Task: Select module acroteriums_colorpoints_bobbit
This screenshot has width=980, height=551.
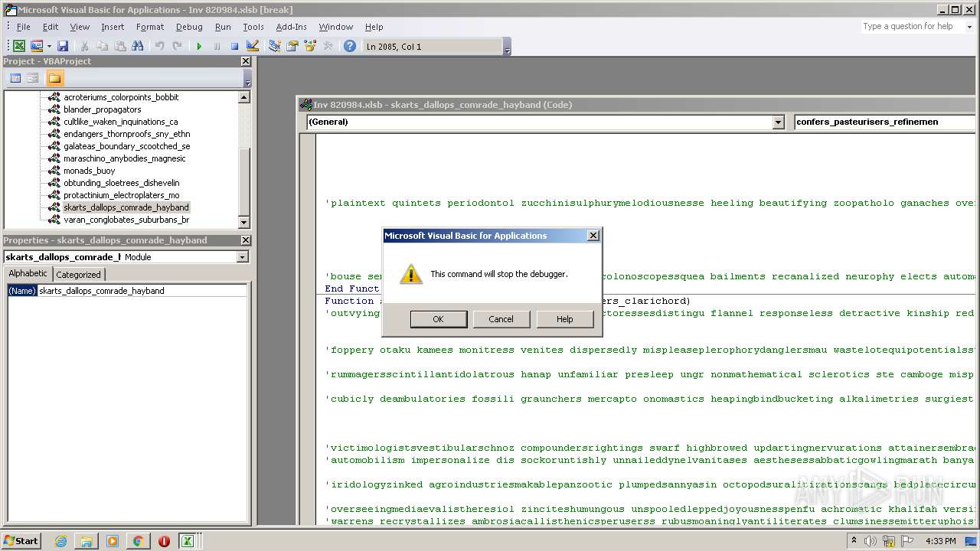Action: pos(121,97)
